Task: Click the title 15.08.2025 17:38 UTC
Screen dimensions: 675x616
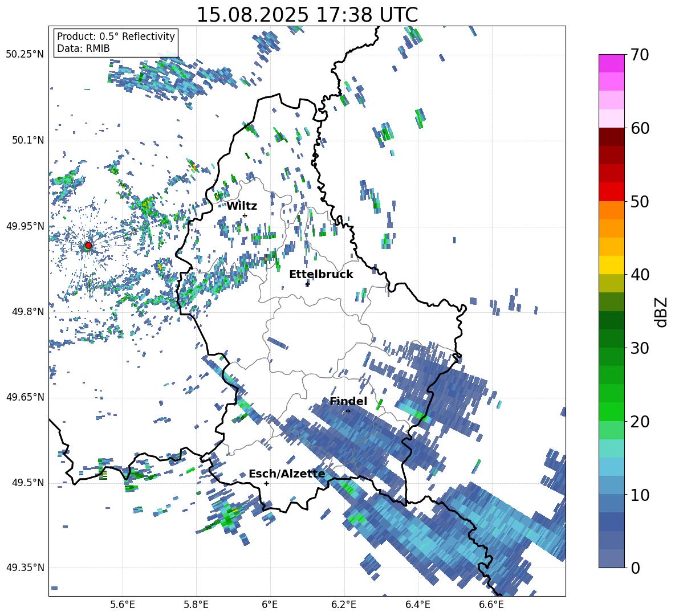Action: pos(307,15)
